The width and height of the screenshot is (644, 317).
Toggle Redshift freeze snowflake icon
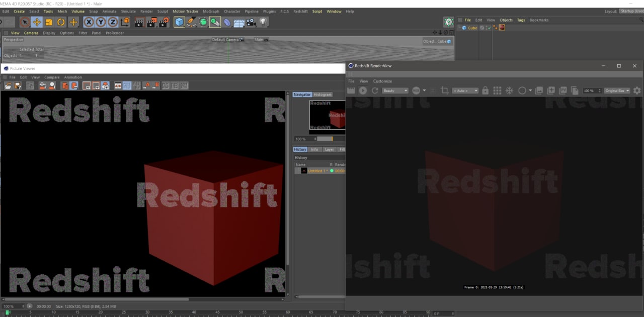[509, 90]
